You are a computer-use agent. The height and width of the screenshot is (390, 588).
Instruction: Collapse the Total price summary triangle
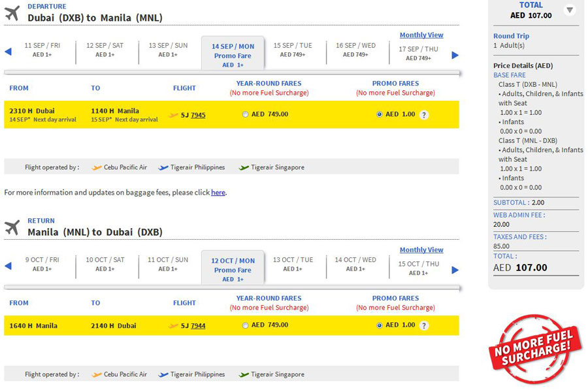(x=570, y=10)
